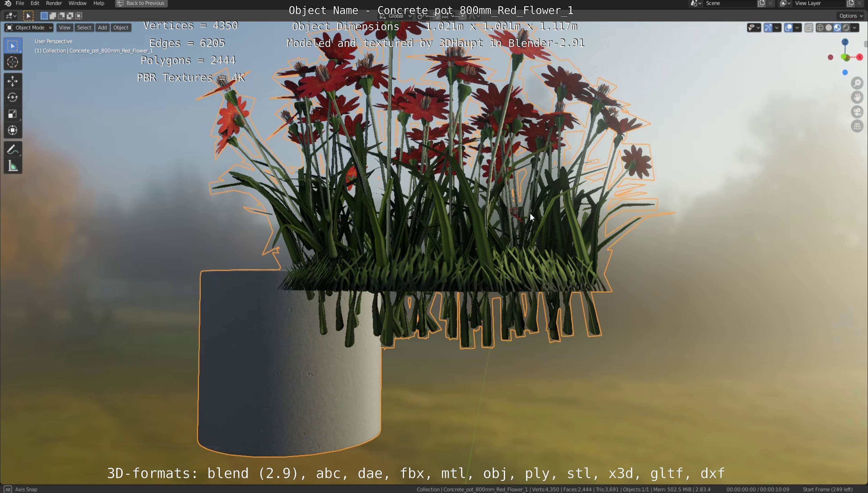868x493 pixels.
Task: Open the viewport Add menu
Action: coord(103,28)
